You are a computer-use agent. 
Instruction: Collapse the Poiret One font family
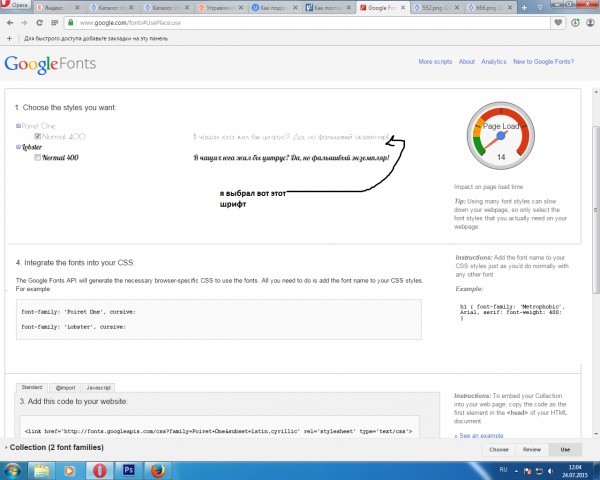tap(18, 126)
